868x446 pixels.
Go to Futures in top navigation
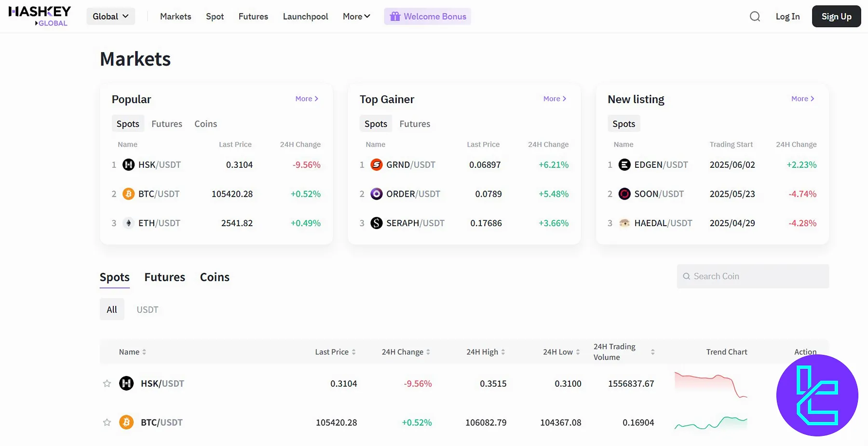(253, 16)
